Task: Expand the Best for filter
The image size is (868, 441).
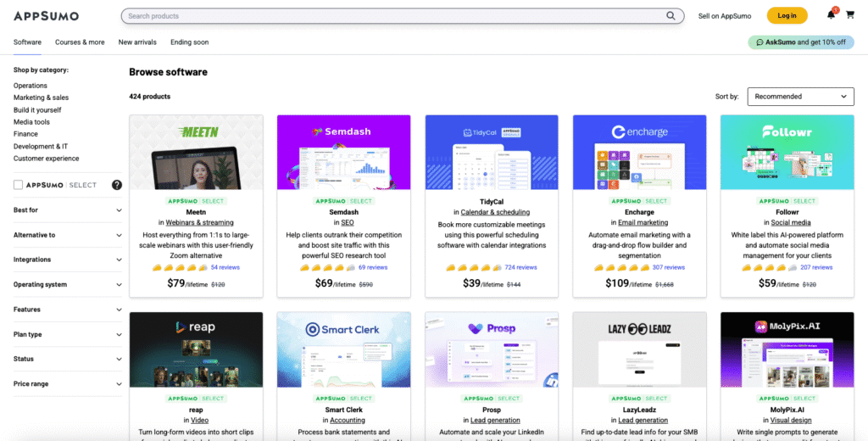Action: pyautogui.click(x=68, y=210)
